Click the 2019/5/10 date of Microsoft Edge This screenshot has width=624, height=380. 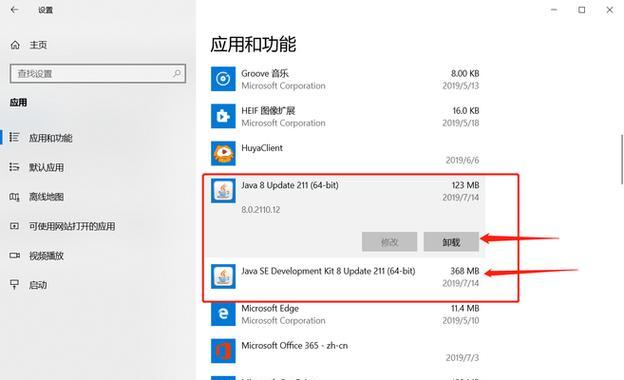point(460,320)
